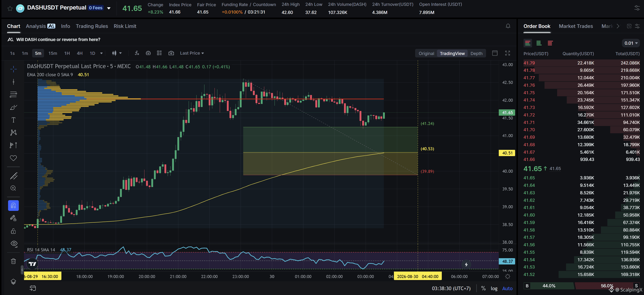Image resolution: width=644 pixels, height=295 pixels.
Task: Take a chart snapshot with camera icon
Action: click(x=171, y=53)
